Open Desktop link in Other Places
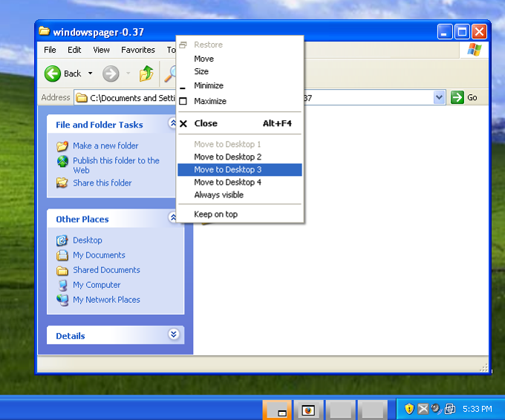 click(x=88, y=240)
